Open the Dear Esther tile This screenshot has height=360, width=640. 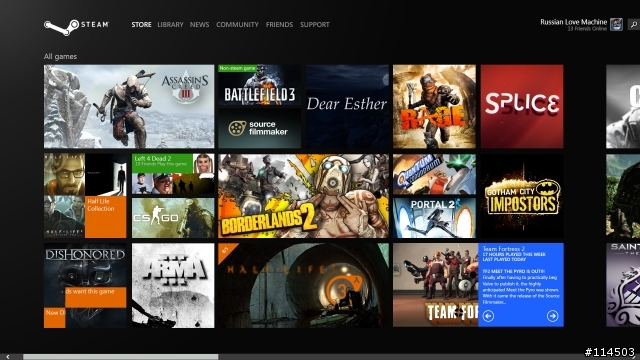click(x=347, y=106)
